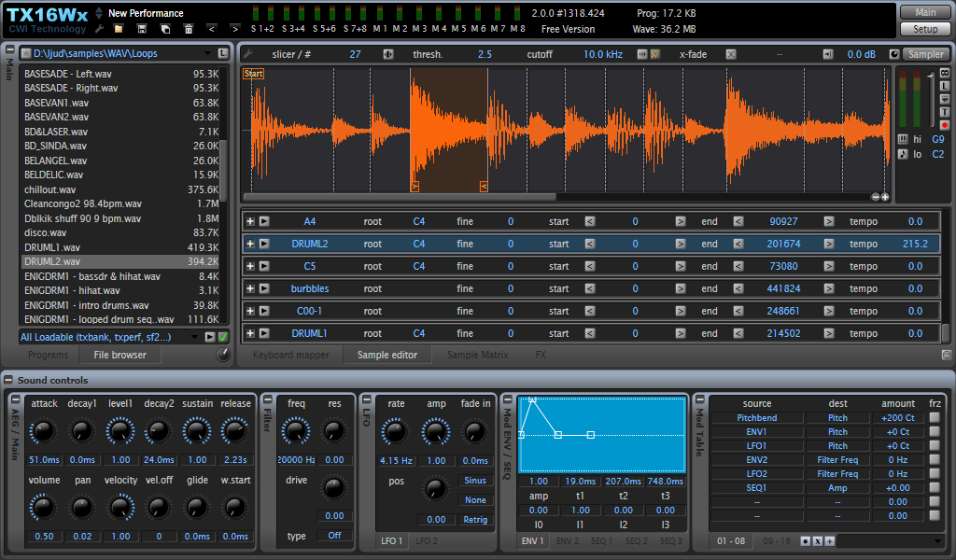Play the DRUML2 sample row preview
Viewport: 956px width, 560px height.
click(264, 244)
